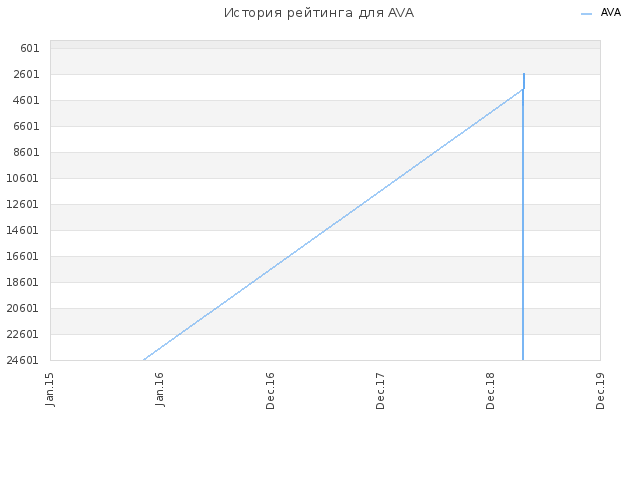Image resolution: width=640 pixels, height=480 pixels.
Task: Select the Dec.18 x-axis label
Action: coord(490,391)
